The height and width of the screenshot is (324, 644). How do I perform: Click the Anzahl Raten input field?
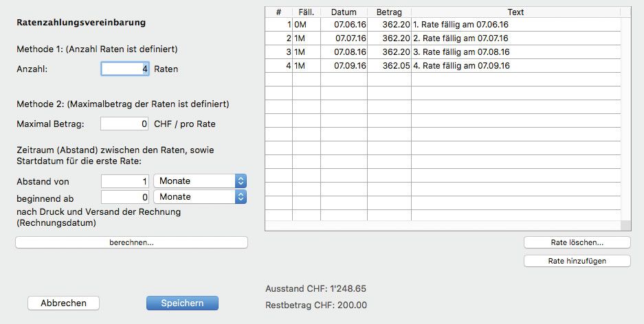coord(125,69)
